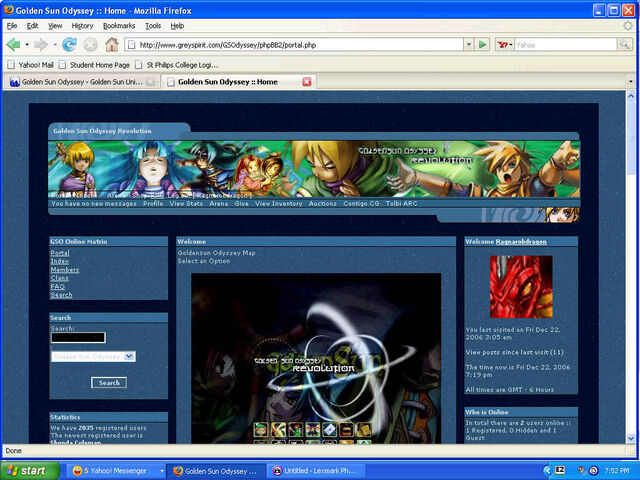This screenshot has width=640, height=480.
Task: Click You have no new messages link
Action: [x=94, y=203]
